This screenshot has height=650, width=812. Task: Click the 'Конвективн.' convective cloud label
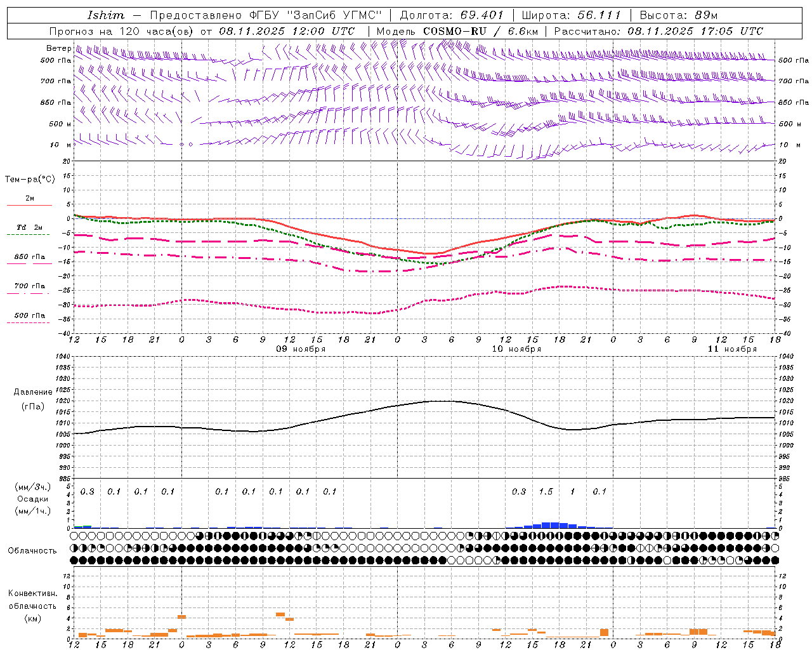pos(33,594)
